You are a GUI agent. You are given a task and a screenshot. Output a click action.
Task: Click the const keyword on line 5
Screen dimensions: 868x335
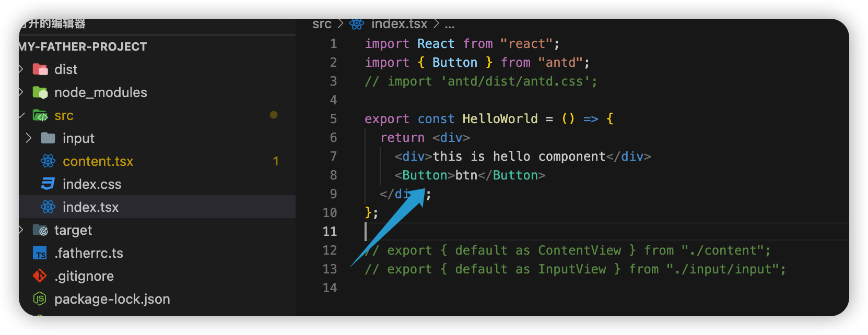pos(436,119)
